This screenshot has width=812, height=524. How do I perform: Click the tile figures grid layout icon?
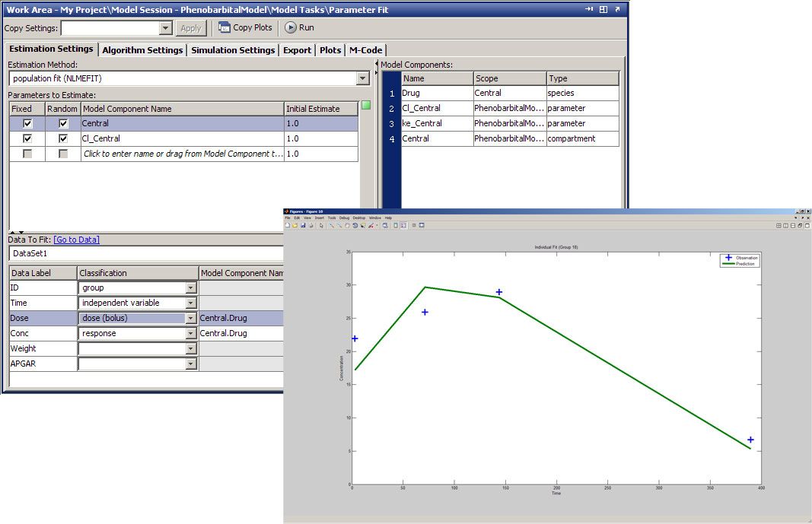pyautogui.click(x=779, y=226)
